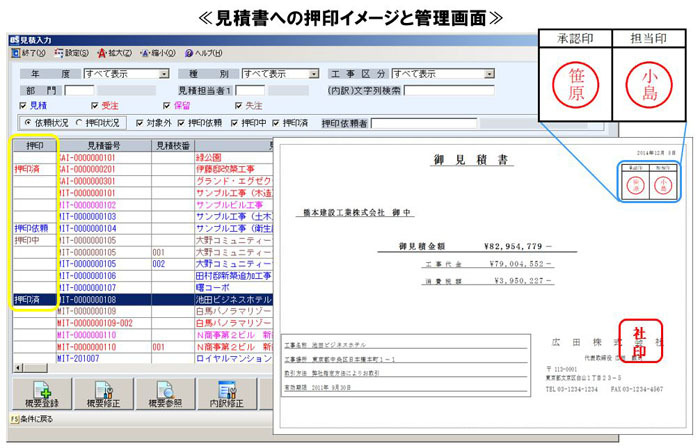The width and height of the screenshot is (700, 448).
Task: Click the 押印中 status cell
Action: coord(35,241)
